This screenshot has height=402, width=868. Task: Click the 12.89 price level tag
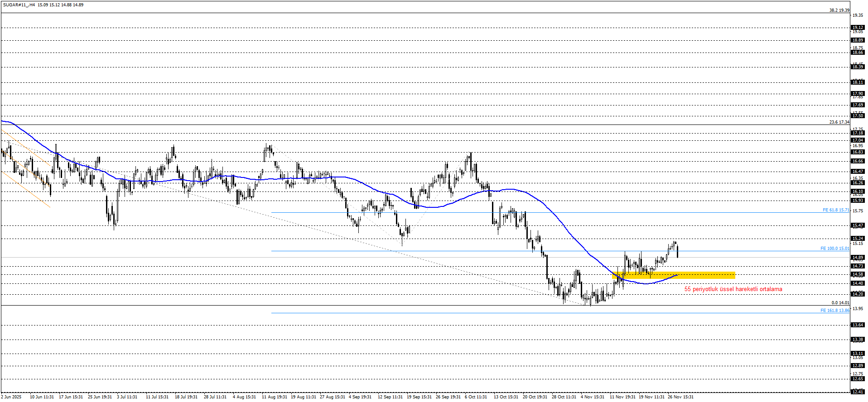(858, 366)
